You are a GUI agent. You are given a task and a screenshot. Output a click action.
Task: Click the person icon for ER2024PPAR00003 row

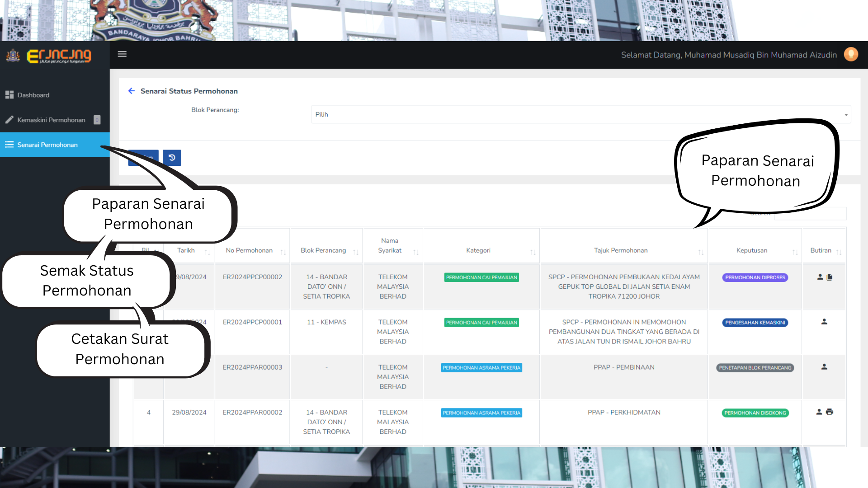824,367
